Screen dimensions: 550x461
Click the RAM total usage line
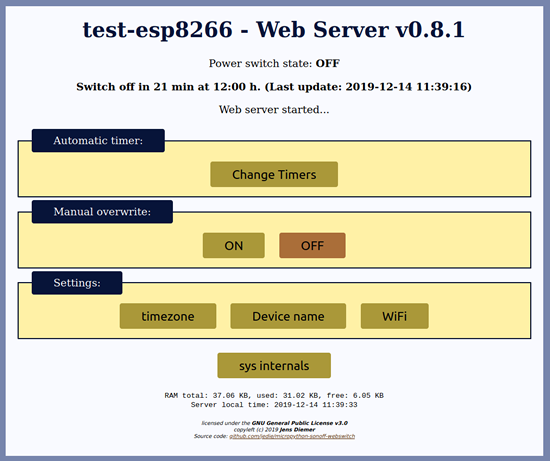(274, 395)
